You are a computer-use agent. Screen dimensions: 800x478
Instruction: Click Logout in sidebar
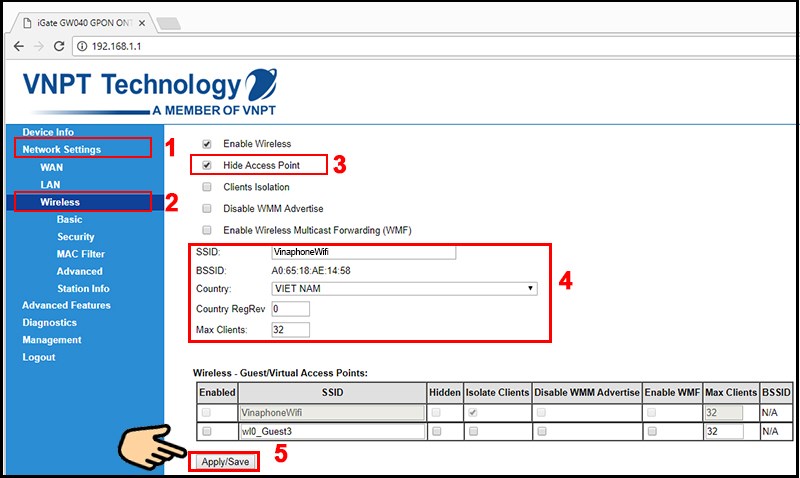39,357
